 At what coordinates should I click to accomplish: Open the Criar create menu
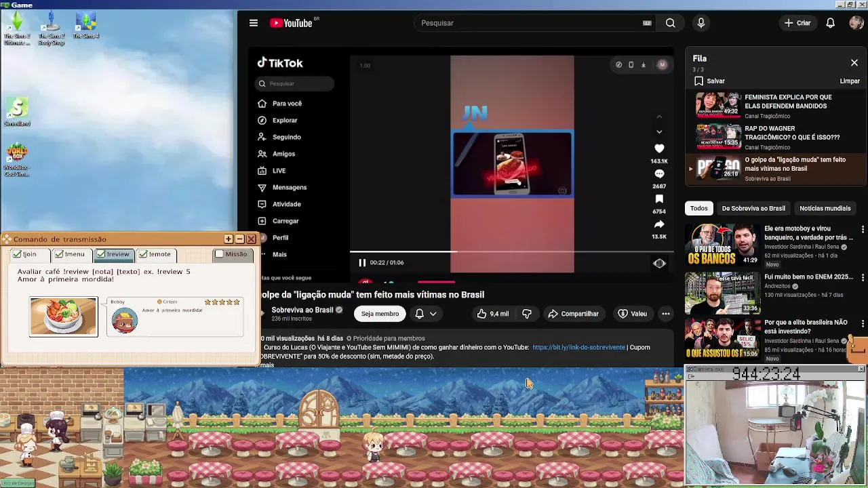(x=797, y=23)
